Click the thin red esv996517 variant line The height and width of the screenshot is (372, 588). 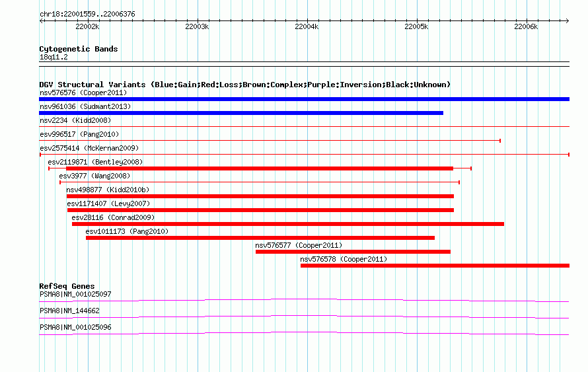(x=270, y=141)
